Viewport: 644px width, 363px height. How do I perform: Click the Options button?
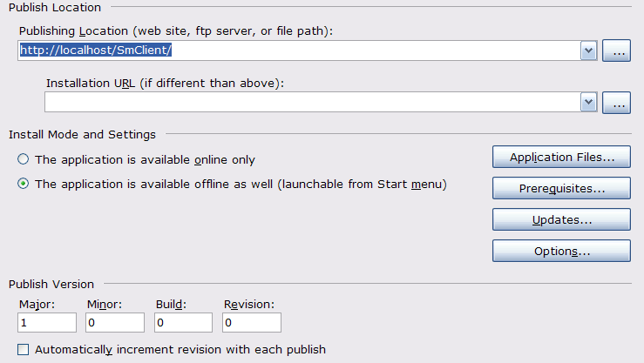561,251
